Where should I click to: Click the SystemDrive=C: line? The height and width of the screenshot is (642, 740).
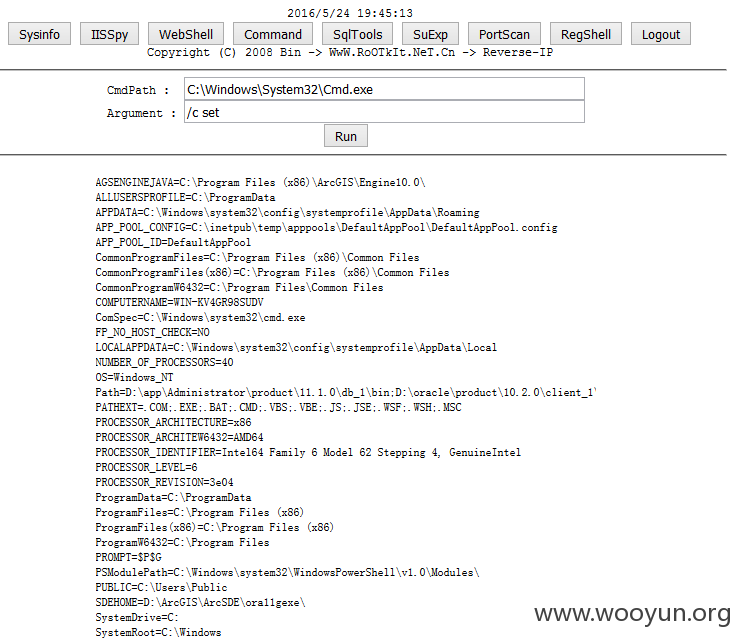pyautogui.click(x=137, y=617)
